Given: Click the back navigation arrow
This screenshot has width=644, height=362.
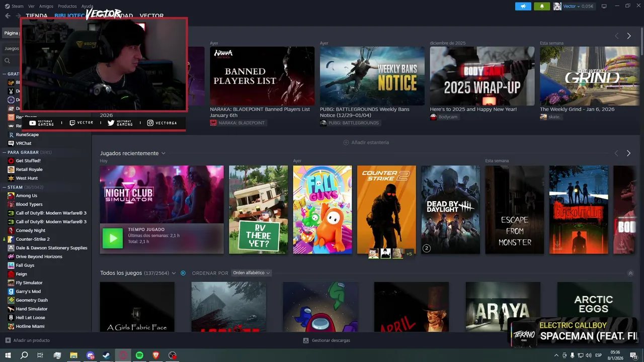Looking at the screenshot, I should (x=8, y=16).
